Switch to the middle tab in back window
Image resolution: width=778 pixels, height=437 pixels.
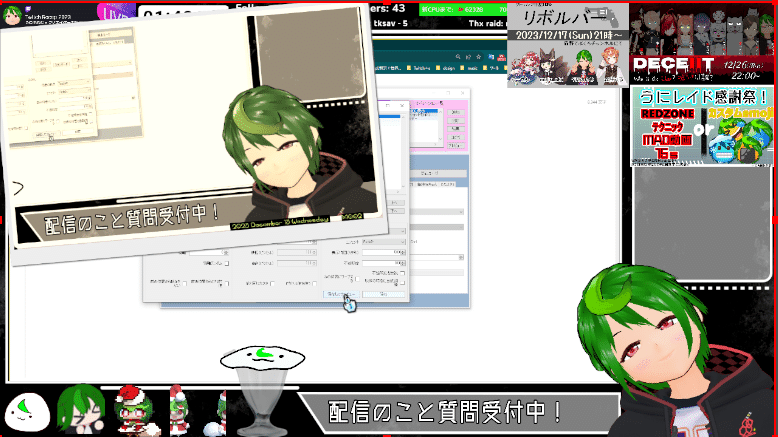coord(427,185)
